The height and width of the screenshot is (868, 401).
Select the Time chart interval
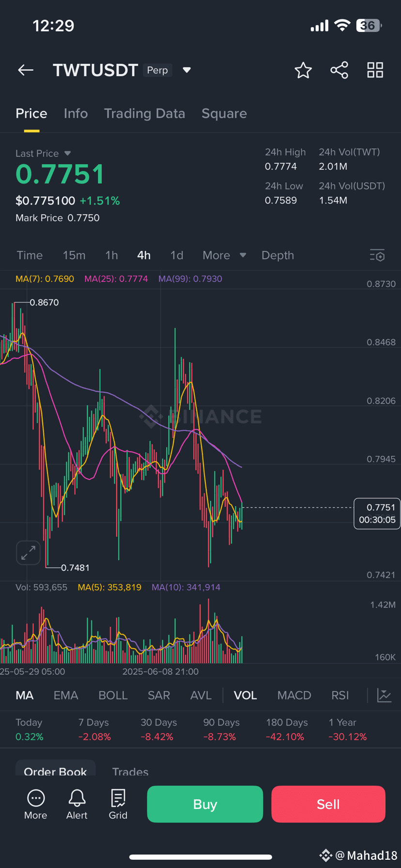coord(30,255)
